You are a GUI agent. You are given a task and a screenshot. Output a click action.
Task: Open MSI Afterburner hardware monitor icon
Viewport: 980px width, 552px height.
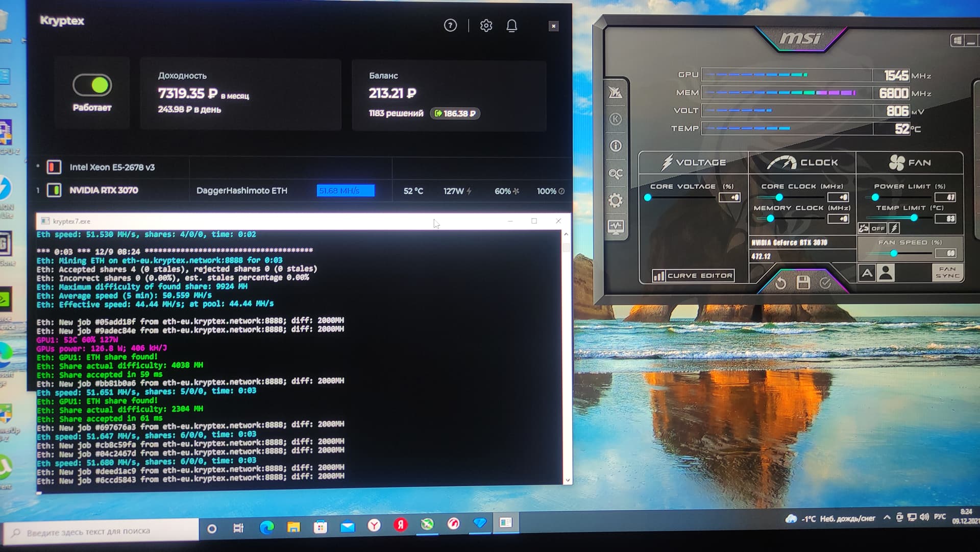616,227
